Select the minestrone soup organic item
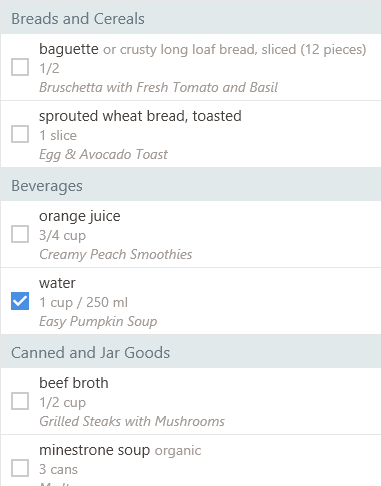The width and height of the screenshot is (381, 486). pos(120,450)
